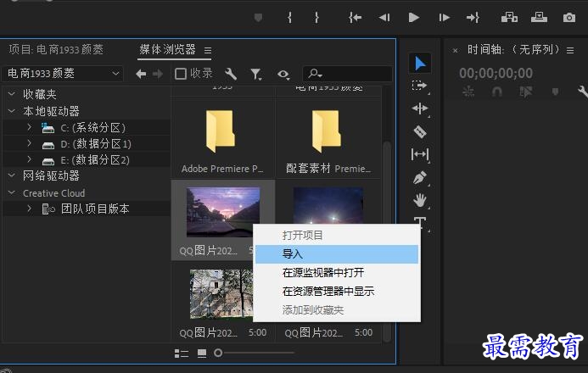The height and width of the screenshot is (373, 588).
Task: Adjust the thumbnail zoom slider
Action: click(218, 353)
